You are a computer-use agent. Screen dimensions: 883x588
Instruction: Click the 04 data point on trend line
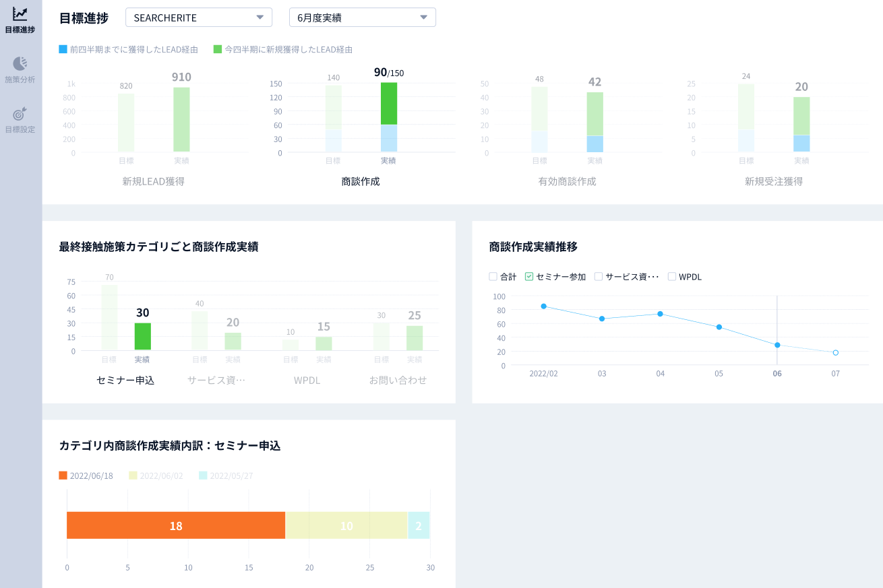(x=660, y=314)
